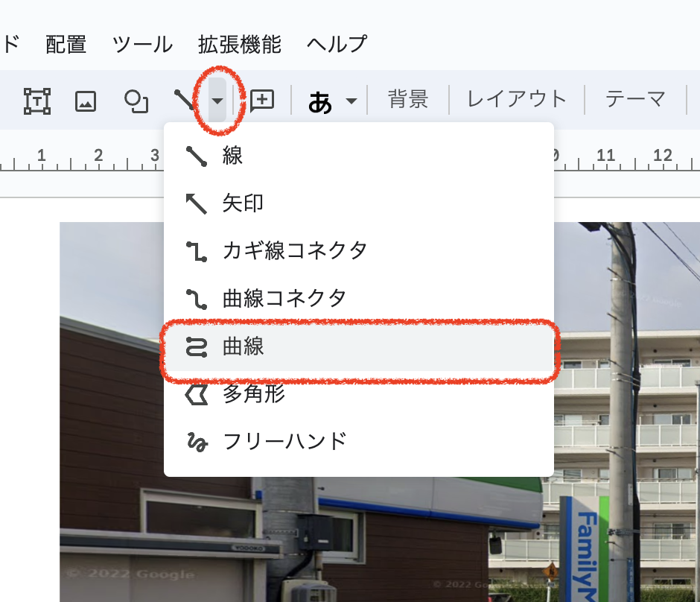Click the add comment icon

[262, 101]
